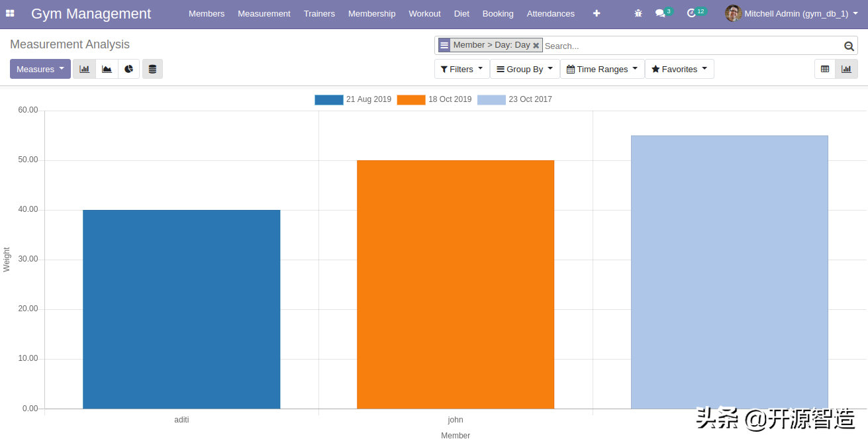The height and width of the screenshot is (443, 868).
Task: Toggle stacked bars icon
Action: point(152,69)
